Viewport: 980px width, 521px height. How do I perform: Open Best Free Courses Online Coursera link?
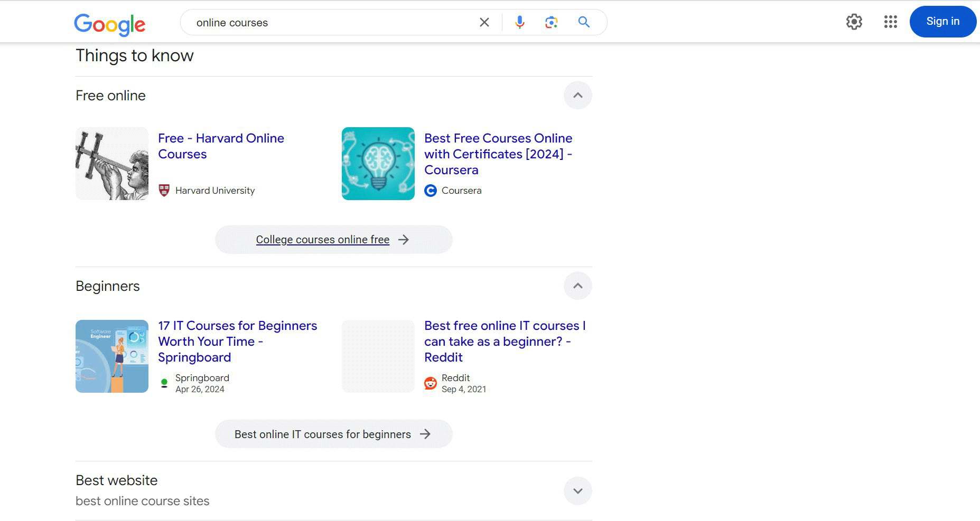[498, 154]
